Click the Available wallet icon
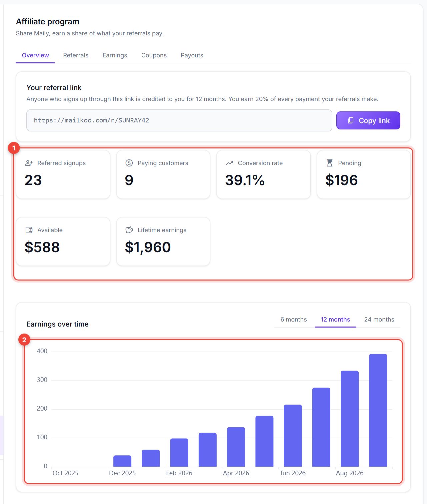Screen dimensions: 427x504 pos(29,230)
